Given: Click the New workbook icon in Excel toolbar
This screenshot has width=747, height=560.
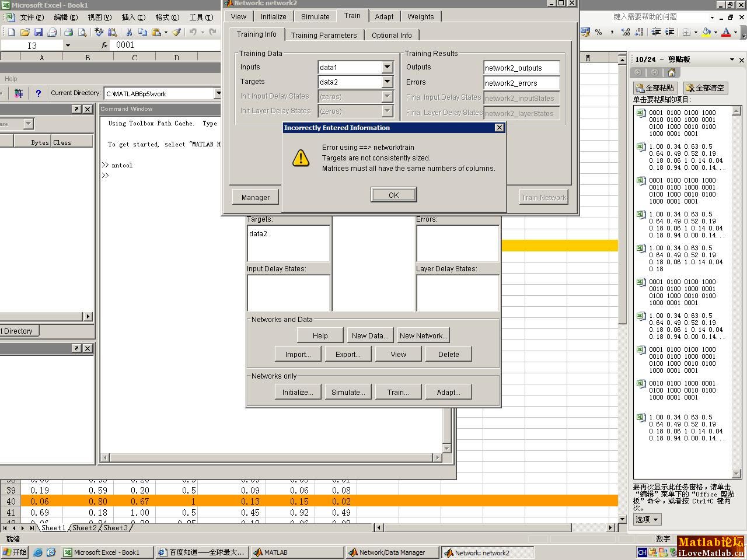Looking at the screenshot, I should click(x=11, y=32).
